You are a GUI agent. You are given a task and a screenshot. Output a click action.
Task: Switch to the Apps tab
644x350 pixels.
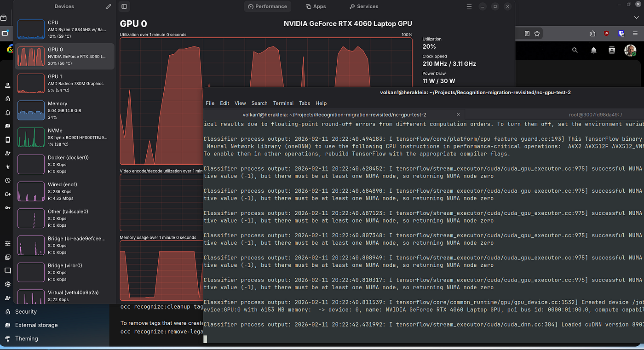tap(316, 6)
